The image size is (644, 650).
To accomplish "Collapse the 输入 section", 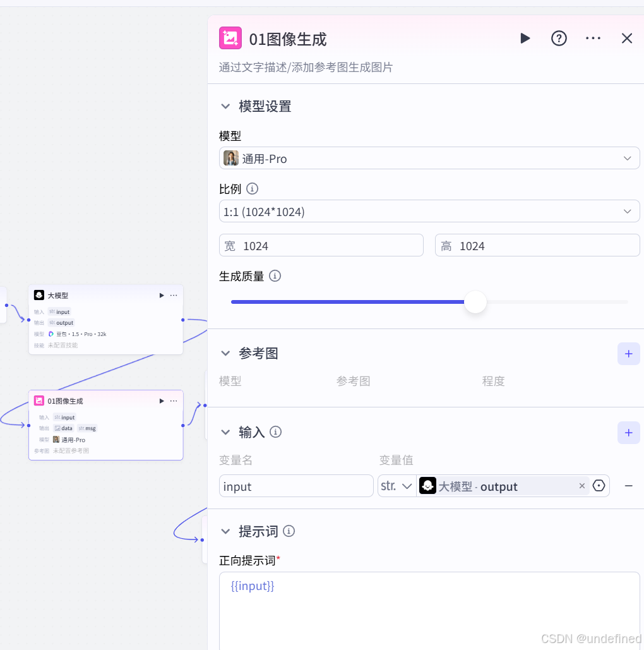I will pos(225,432).
